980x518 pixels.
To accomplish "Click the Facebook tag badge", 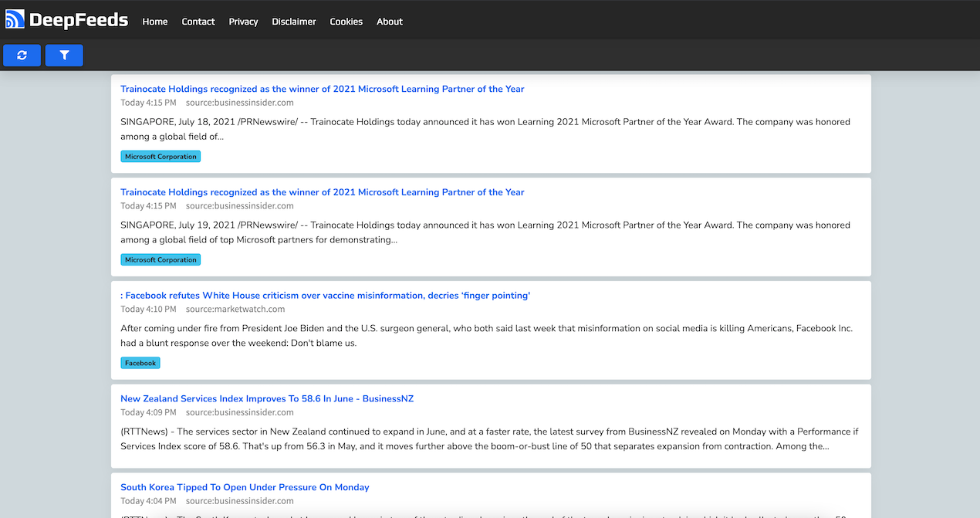I will 140,363.
